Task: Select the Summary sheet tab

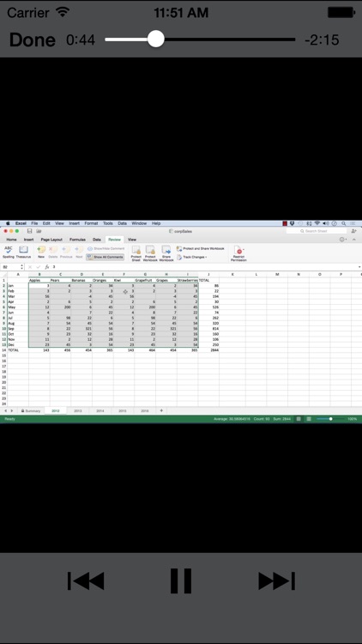Action: tap(31, 410)
